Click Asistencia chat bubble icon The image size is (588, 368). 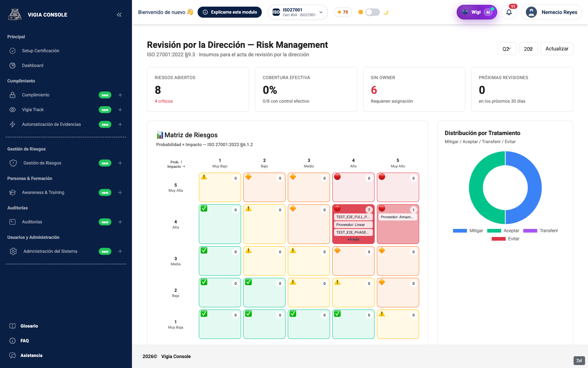(12, 355)
